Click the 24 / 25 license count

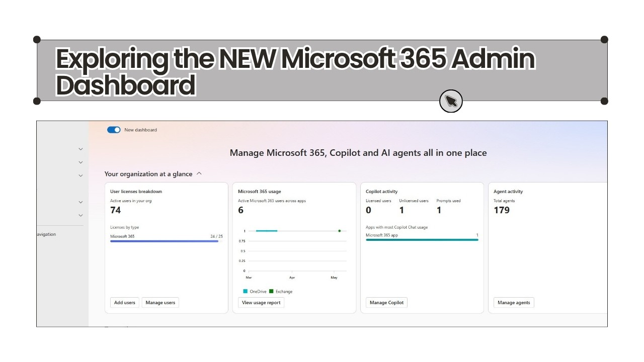coord(216,236)
